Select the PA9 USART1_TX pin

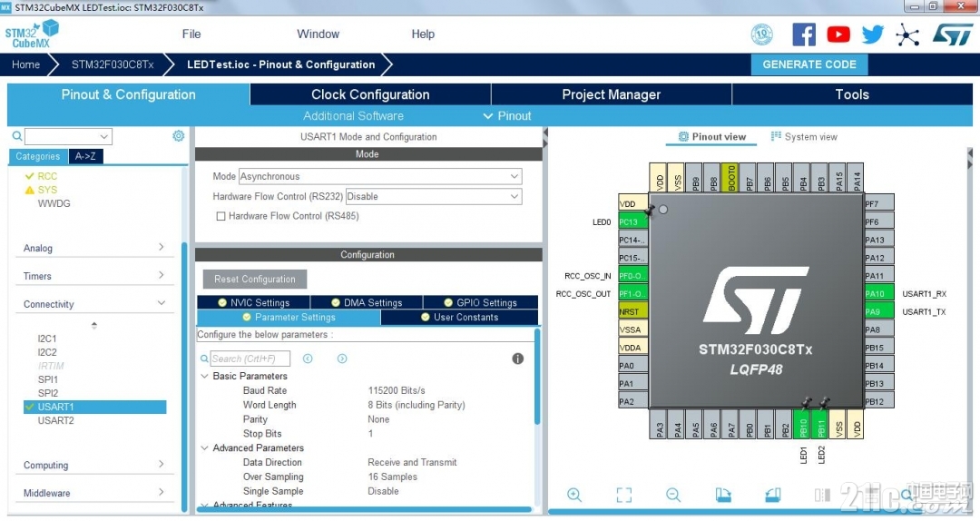(878, 311)
